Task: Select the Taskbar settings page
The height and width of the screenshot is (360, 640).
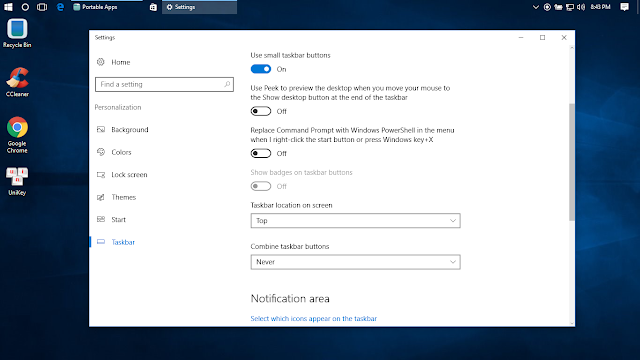Action: coord(123,242)
